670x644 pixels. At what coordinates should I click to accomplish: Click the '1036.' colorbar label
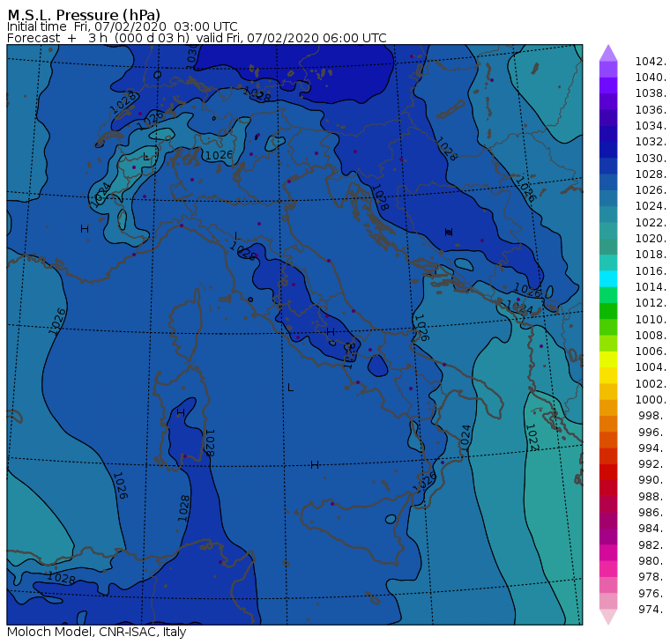coord(651,110)
